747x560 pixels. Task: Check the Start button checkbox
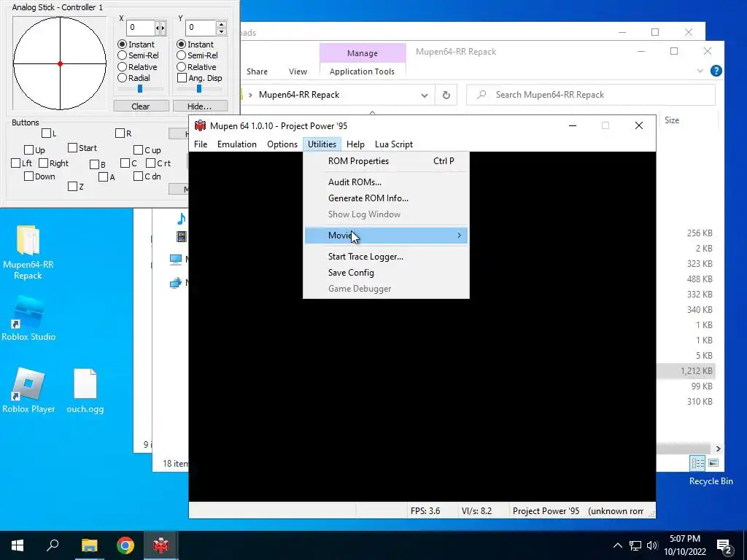coord(72,147)
